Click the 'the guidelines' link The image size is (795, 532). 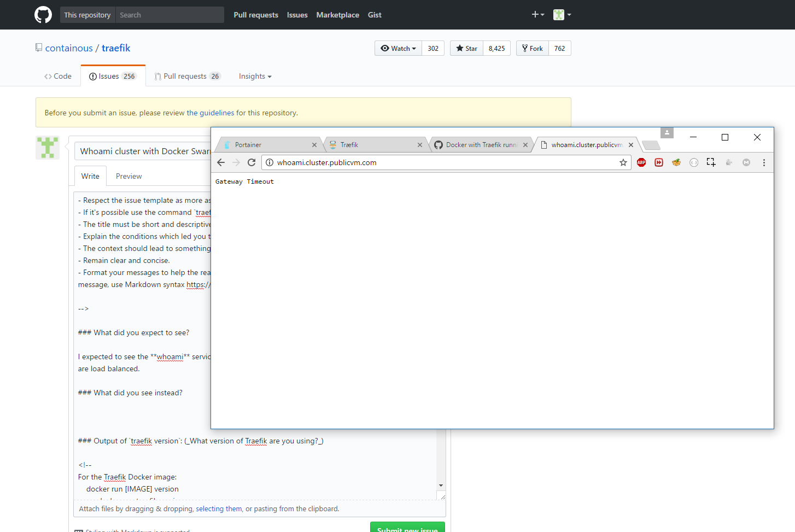click(210, 113)
